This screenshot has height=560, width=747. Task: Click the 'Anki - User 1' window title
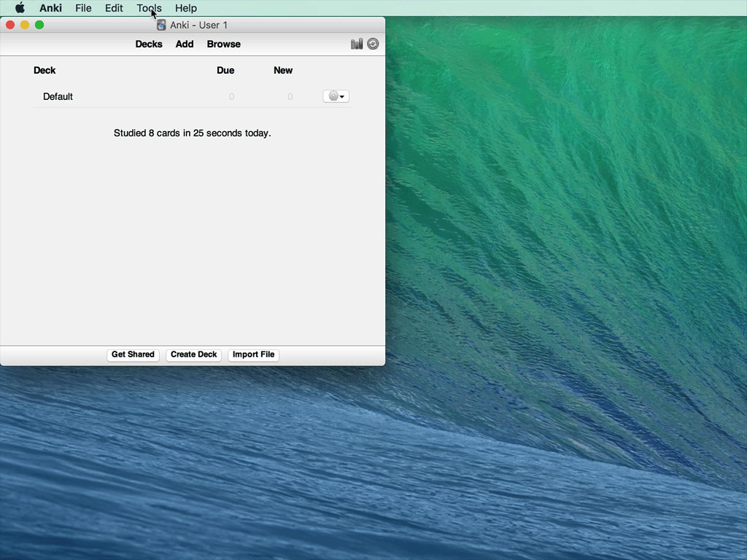[198, 26]
